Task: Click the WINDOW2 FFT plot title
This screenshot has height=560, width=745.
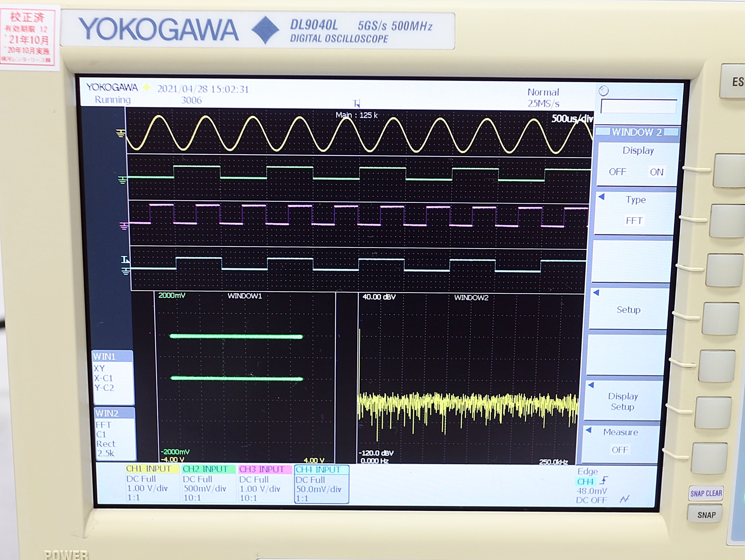Action: pos(471,297)
